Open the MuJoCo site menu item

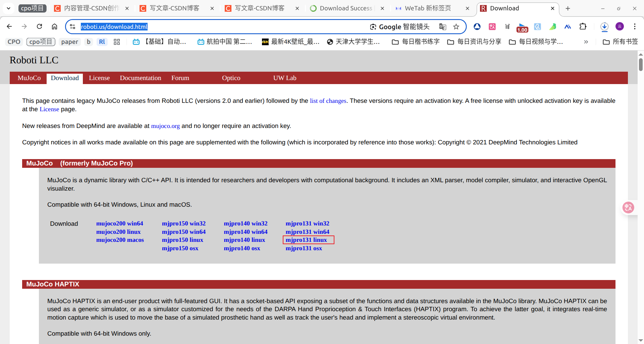coord(29,78)
